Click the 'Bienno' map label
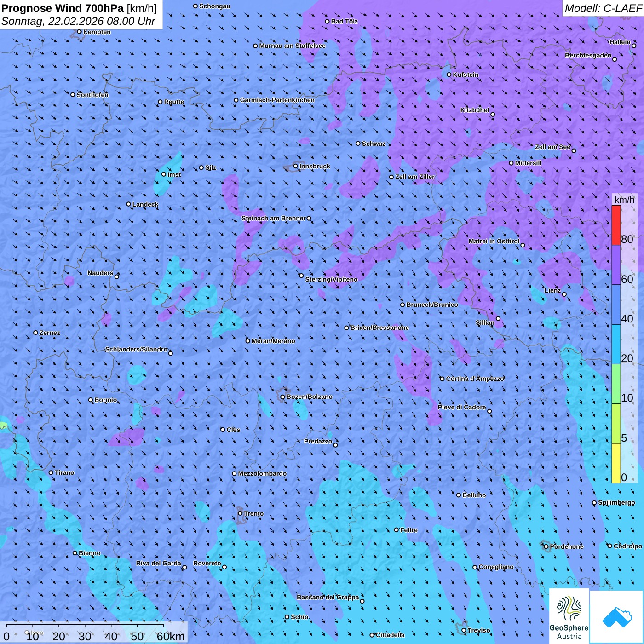This screenshot has height=644, width=644. pos(89,553)
